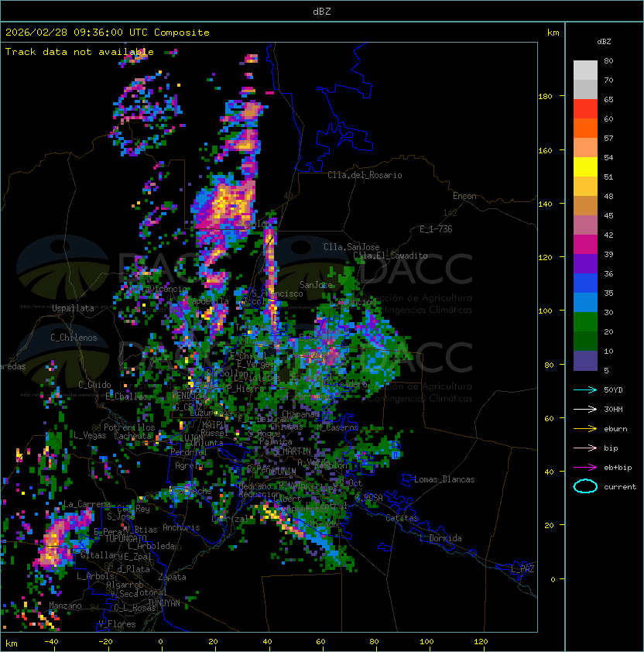The height and width of the screenshot is (652, 644).
Task: Click the dBZ title at the top
Action: (321, 12)
